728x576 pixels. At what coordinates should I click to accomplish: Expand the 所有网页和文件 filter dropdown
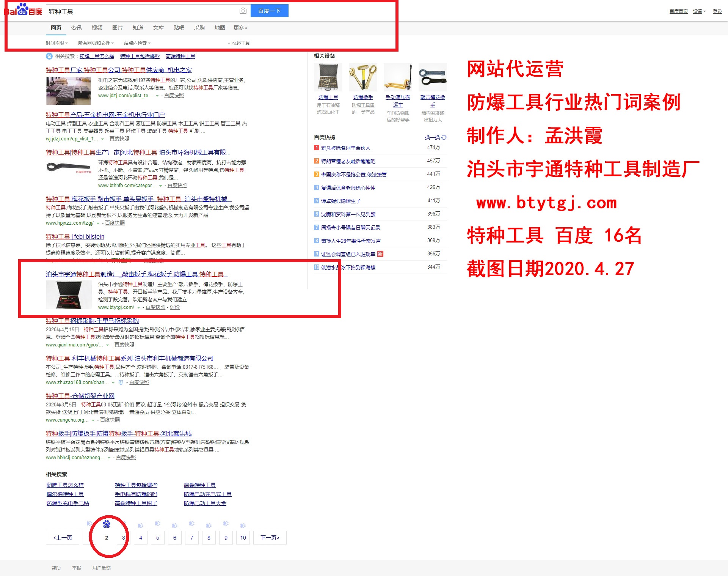(x=96, y=43)
